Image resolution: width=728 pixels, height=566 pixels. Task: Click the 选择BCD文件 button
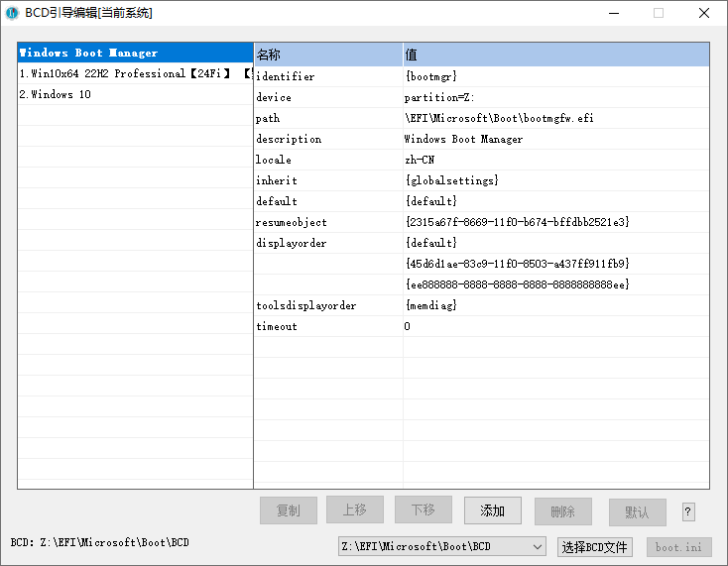[x=595, y=546]
